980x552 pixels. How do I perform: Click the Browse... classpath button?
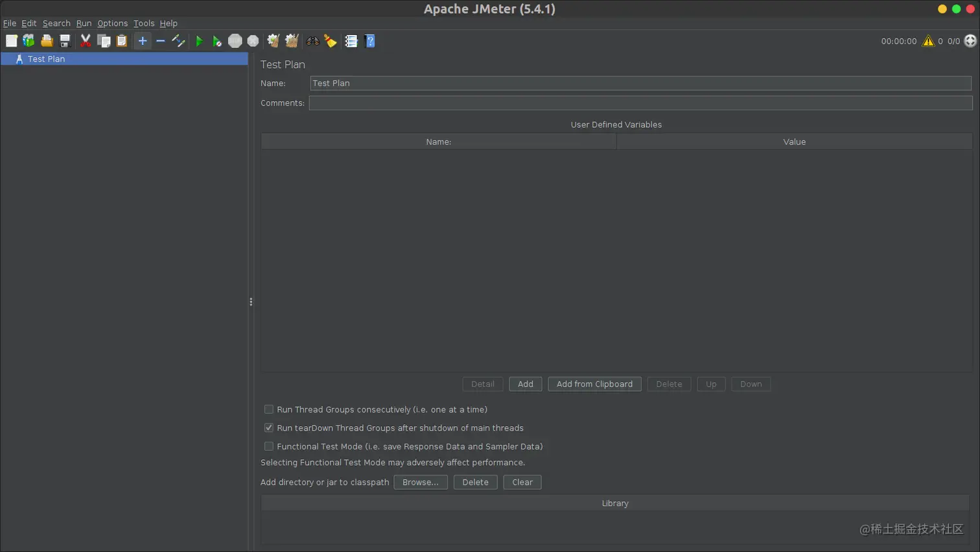[x=421, y=482]
